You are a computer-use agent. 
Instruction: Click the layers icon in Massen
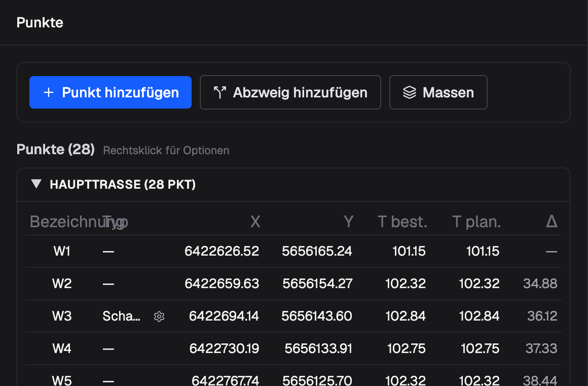pos(410,92)
